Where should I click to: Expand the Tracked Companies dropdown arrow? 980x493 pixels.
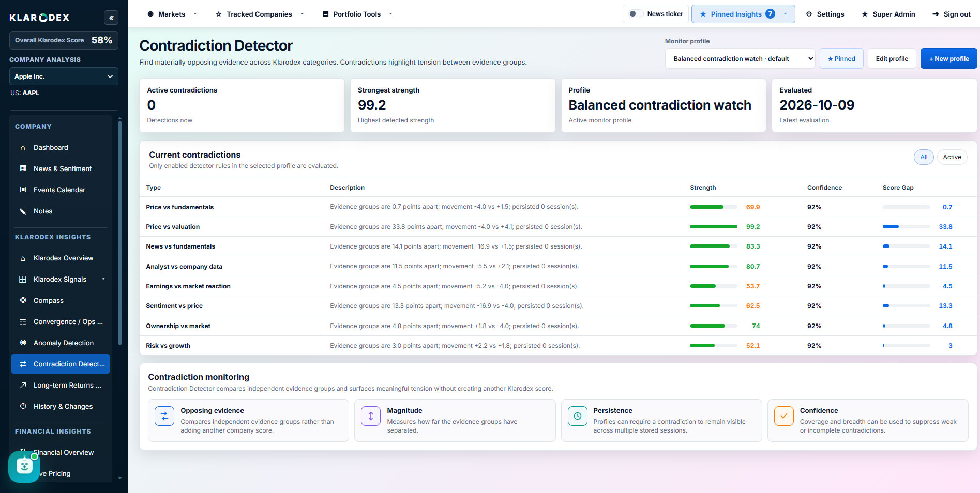click(x=303, y=14)
